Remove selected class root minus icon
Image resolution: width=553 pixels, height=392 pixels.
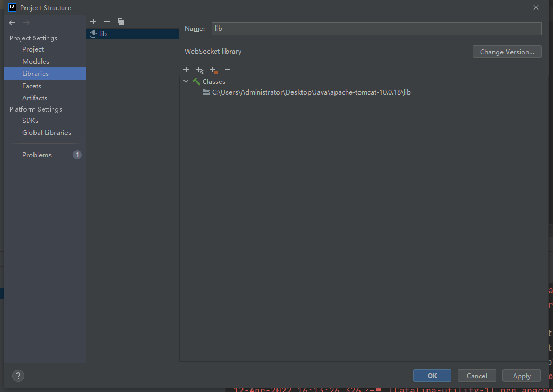click(x=228, y=70)
